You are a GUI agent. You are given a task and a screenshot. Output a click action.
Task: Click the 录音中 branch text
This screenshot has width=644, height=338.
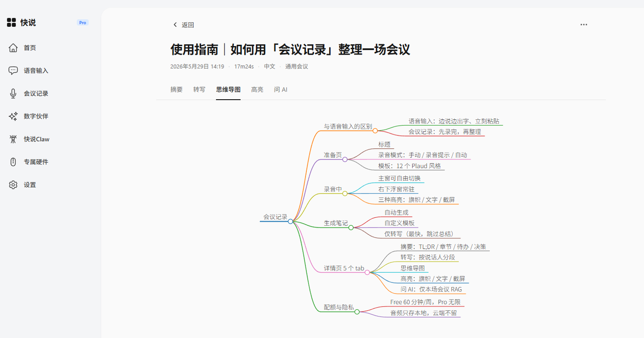click(333, 189)
